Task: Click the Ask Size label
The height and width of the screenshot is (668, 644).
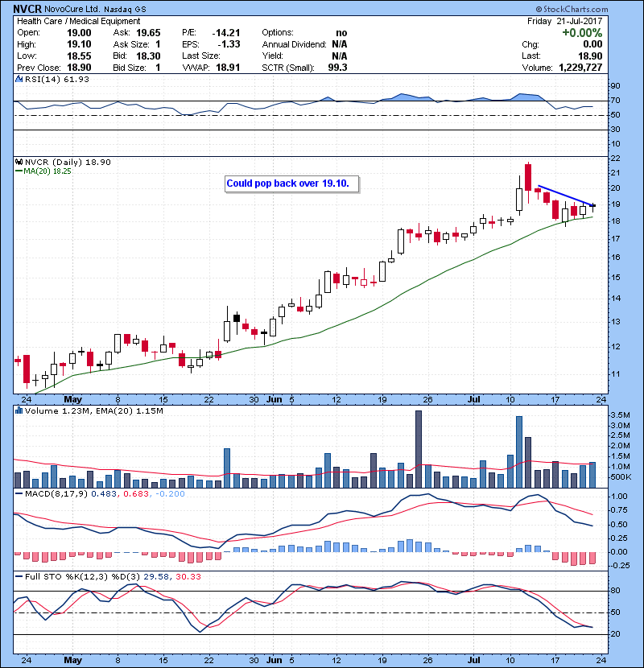Action: (131, 44)
